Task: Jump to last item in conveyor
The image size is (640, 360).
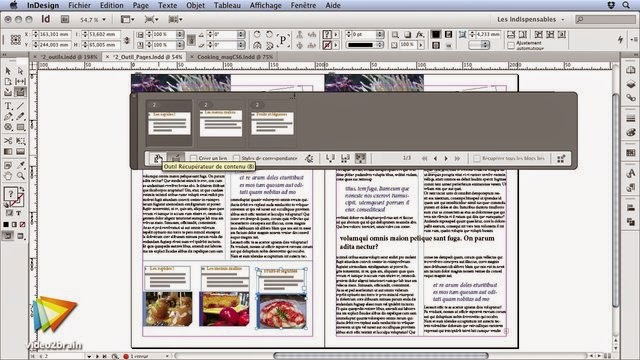Action: point(457,158)
